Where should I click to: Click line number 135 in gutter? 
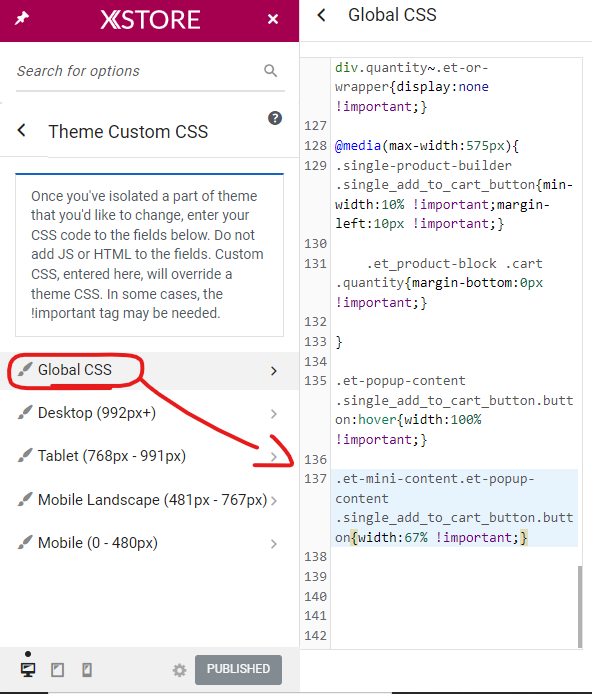[315, 381]
